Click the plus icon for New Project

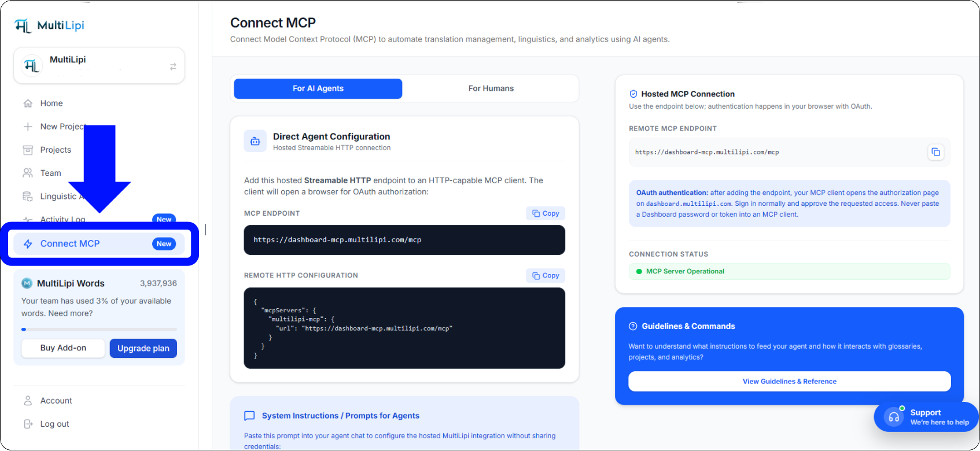pos(28,127)
